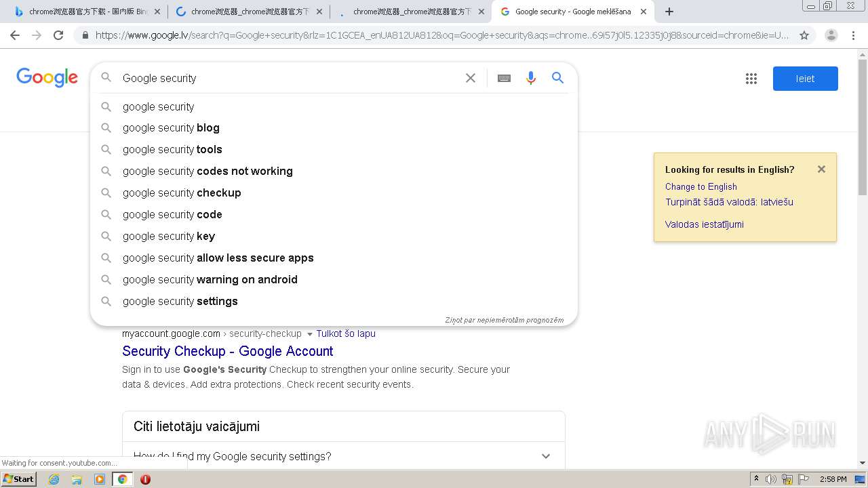Start voice search with the microphone
This screenshot has height=488, width=868.
pyautogui.click(x=531, y=78)
